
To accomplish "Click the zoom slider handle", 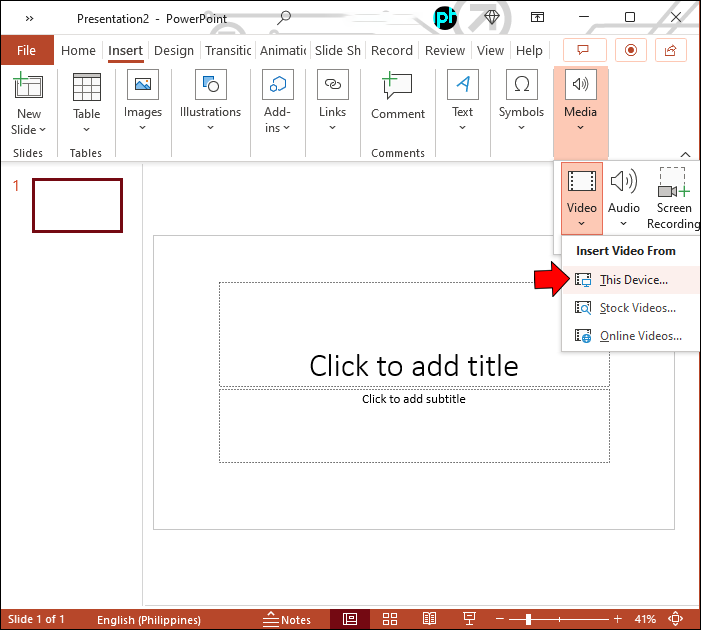I will pos(528,619).
